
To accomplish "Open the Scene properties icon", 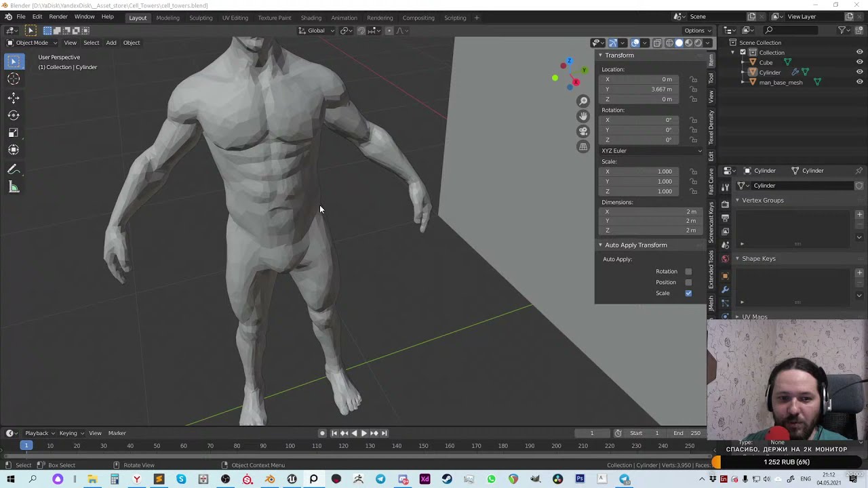I will [726, 245].
